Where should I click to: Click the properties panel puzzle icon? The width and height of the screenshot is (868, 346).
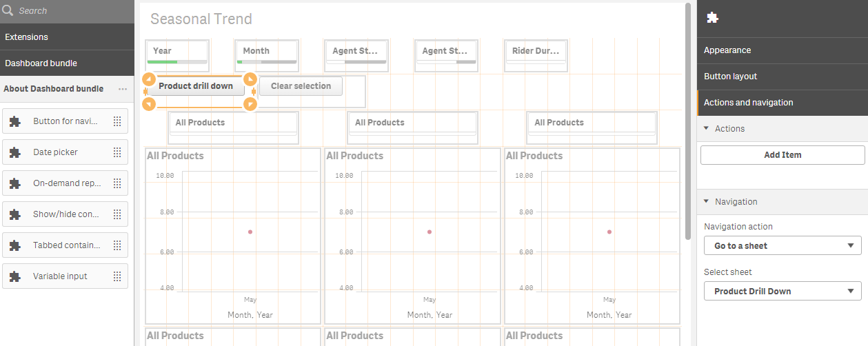[713, 18]
